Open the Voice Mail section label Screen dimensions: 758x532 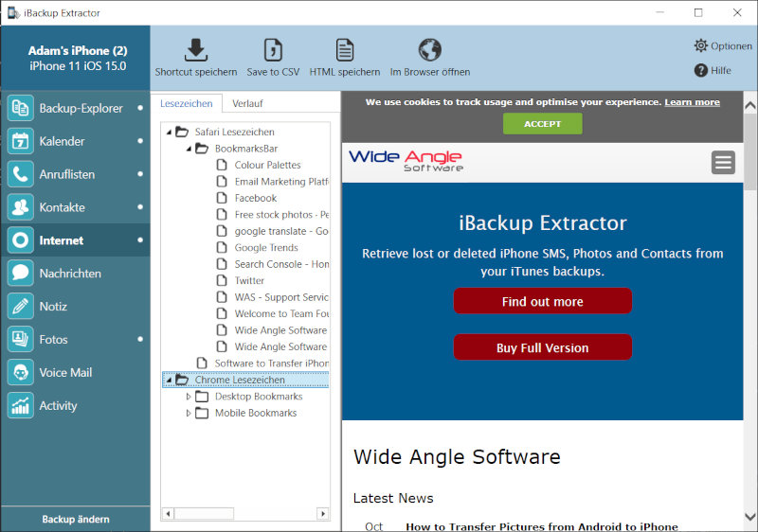tap(65, 372)
